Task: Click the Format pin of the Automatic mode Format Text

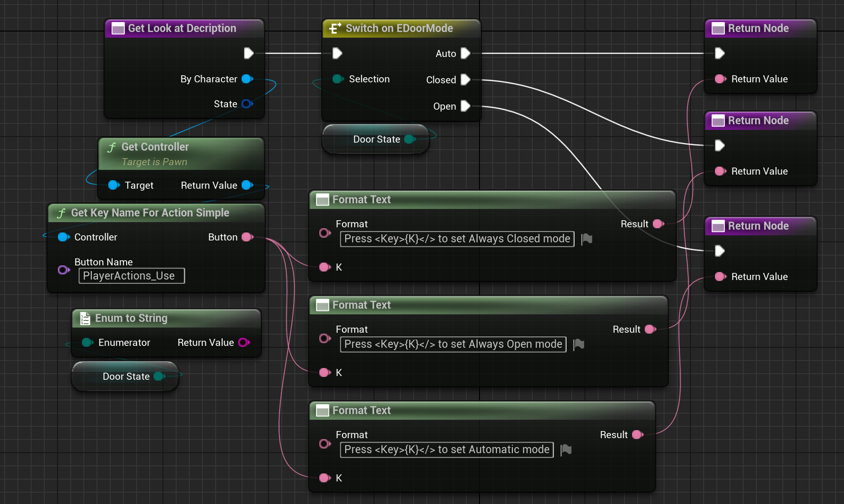Action: tap(325, 444)
